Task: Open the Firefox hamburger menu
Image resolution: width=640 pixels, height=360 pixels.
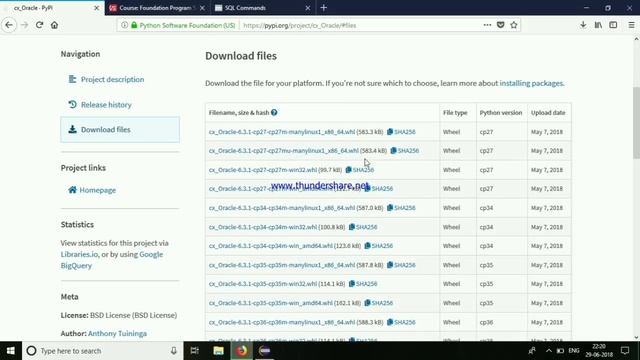Action: tap(631, 25)
